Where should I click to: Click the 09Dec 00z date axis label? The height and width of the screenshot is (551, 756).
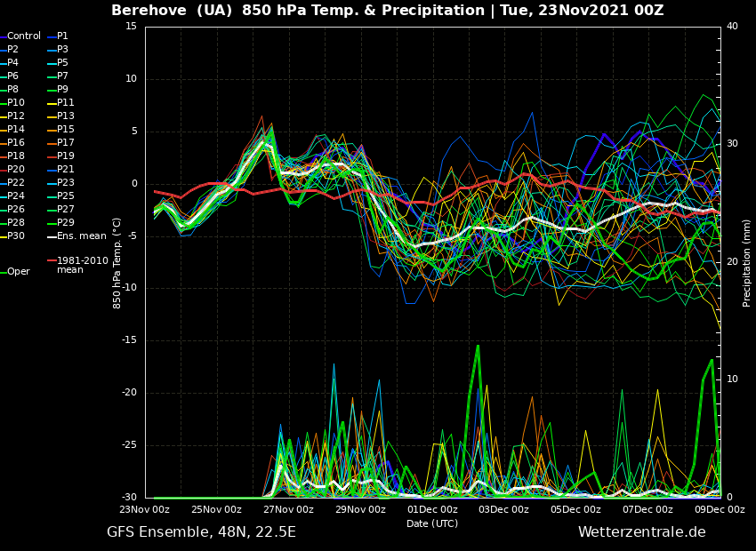pos(720,510)
